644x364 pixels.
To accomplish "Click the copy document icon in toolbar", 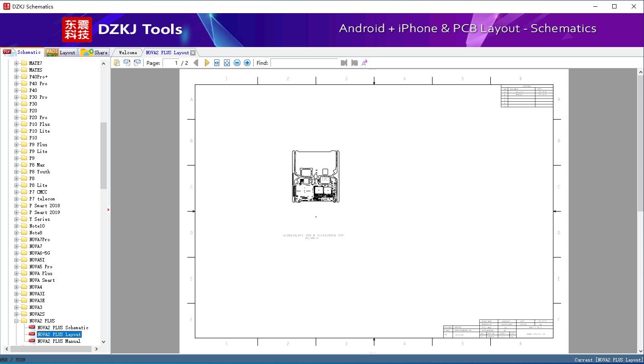I will tap(117, 63).
